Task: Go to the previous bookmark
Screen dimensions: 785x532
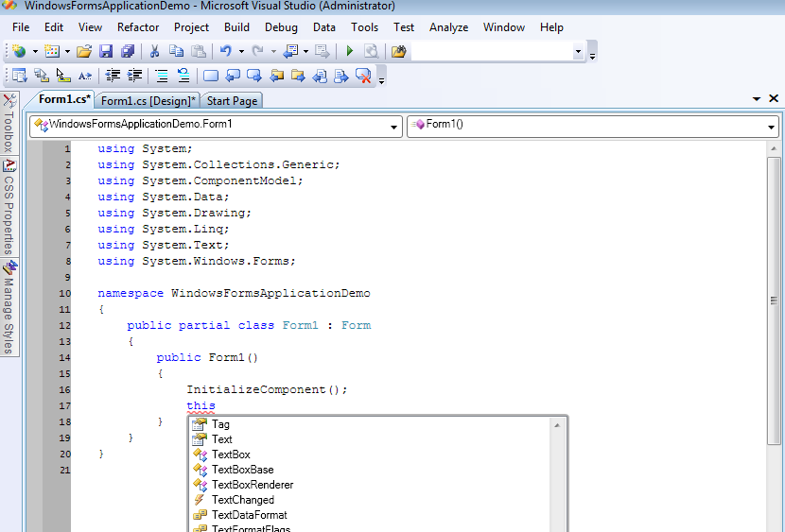Action: pos(233,76)
